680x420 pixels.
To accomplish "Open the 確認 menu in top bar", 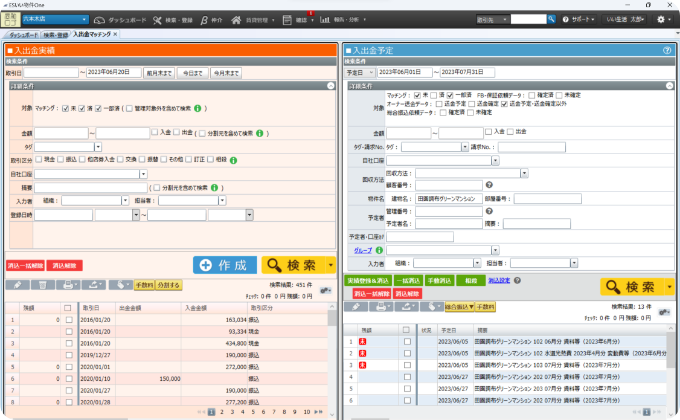I will [x=298, y=20].
